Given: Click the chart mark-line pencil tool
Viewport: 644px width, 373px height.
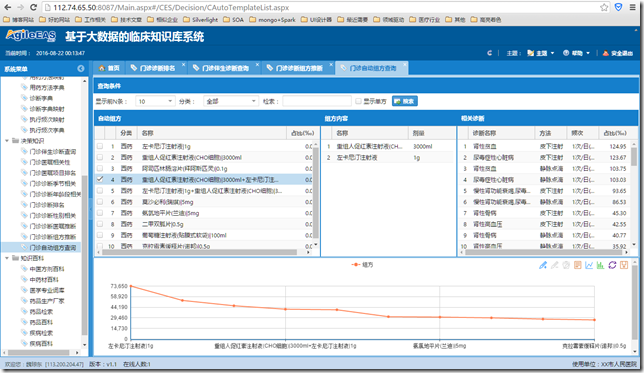Looking at the screenshot, I should [543, 265].
